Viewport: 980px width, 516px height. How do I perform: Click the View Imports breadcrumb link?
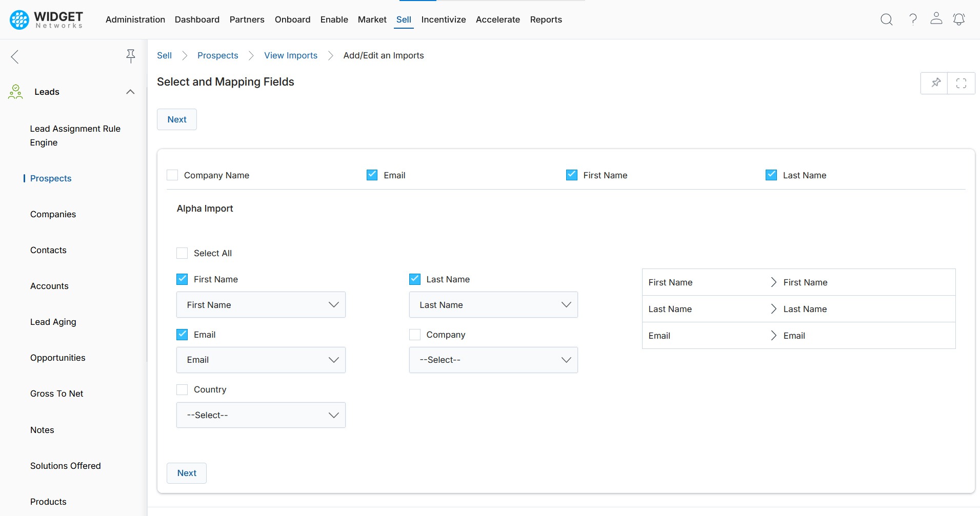coord(290,55)
